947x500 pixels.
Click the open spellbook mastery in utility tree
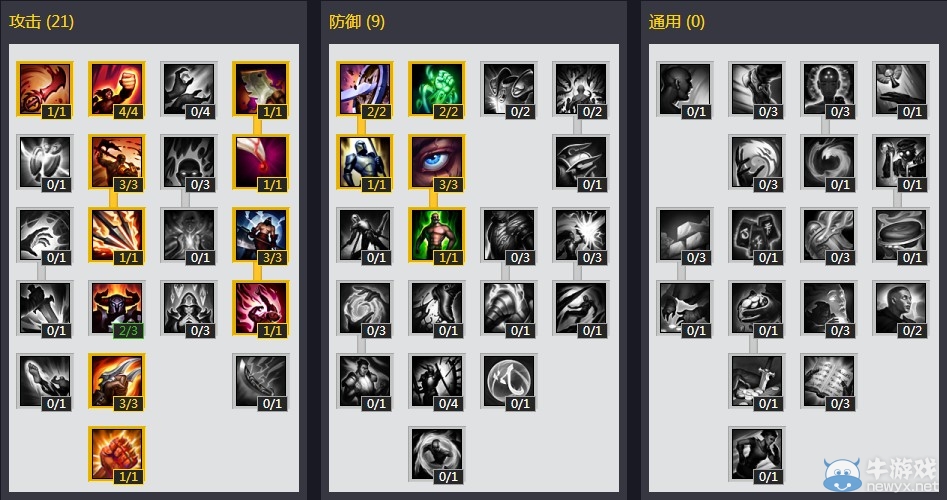click(829, 381)
